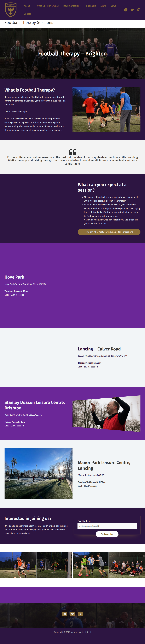The height and width of the screenshot is (644, 145).
Task: Click the "Manor Rd, Lancing, BN15 0PH" address
Action: coord(92,475)
